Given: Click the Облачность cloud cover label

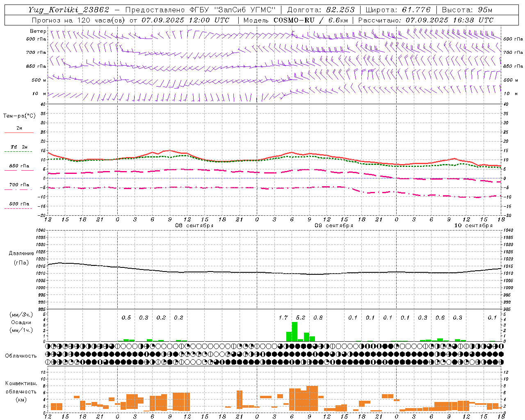Looking at the screenshot, I should click(x=21, y=356).
